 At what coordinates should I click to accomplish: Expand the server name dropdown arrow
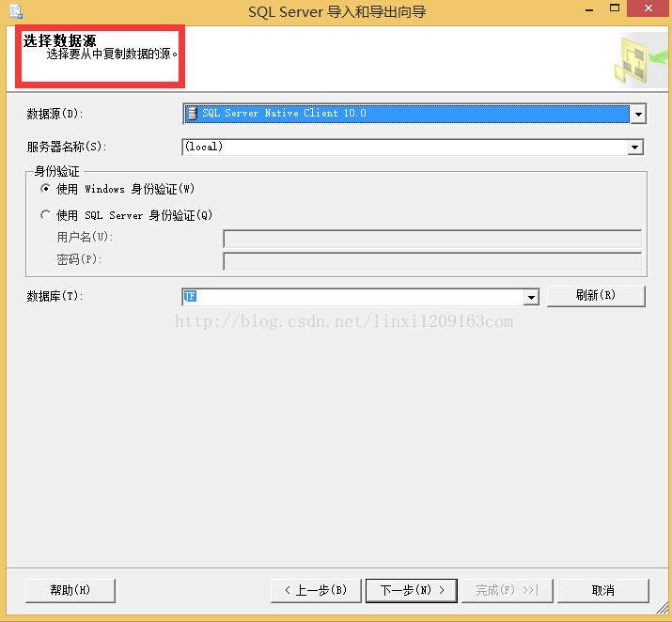pos(635,148)
